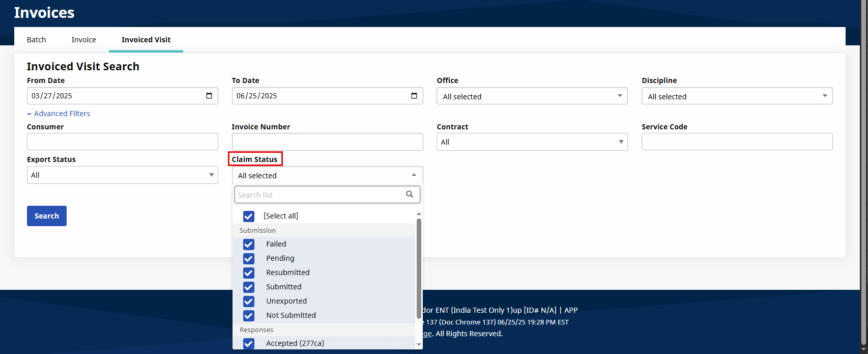Click the Search button

coord(47,216)
